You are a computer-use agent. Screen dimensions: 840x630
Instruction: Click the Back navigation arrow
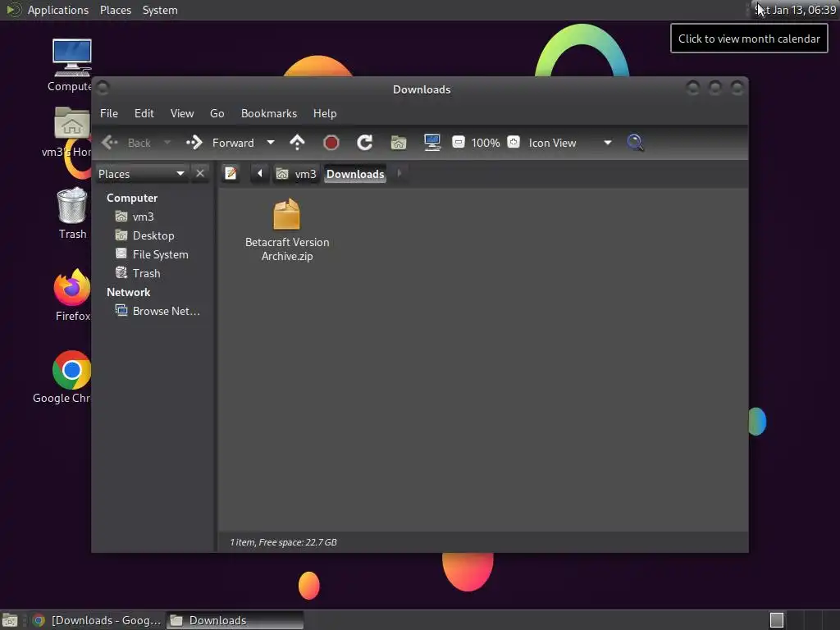pyautogui.click(x=110, y=143)
